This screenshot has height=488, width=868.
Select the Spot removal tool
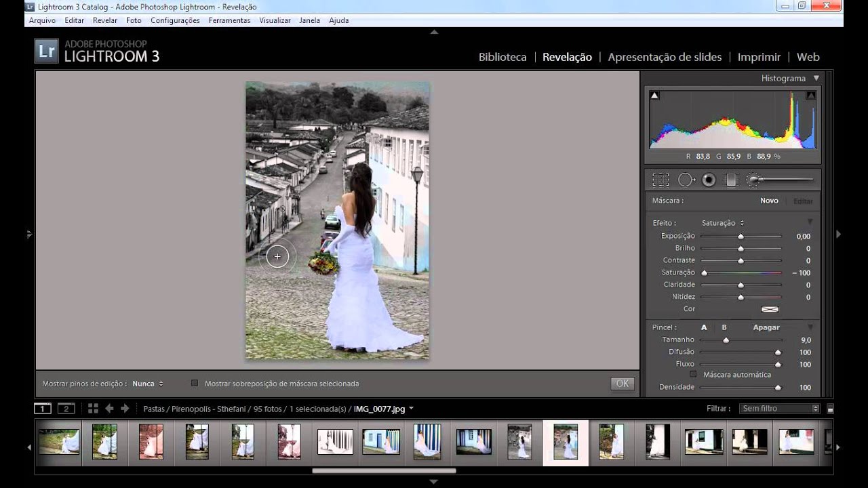pyautogui.click(x=686, y=180)
